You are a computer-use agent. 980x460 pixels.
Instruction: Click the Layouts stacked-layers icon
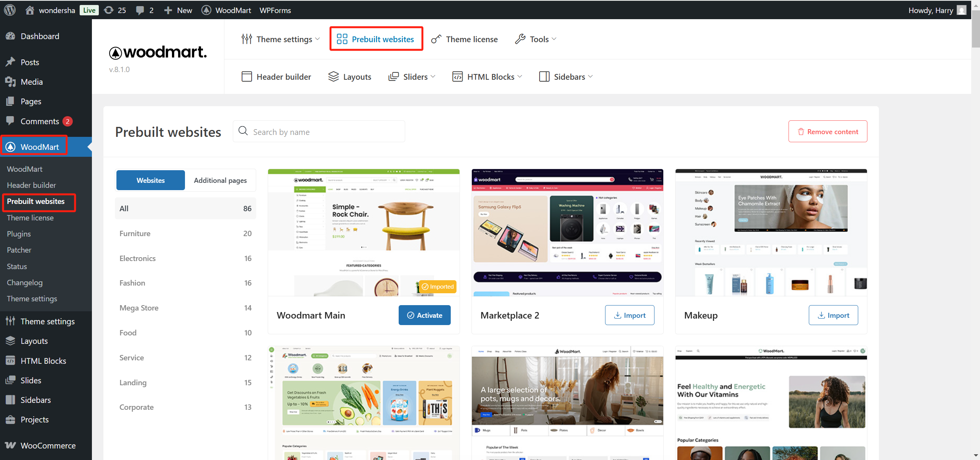coord(333,76)
